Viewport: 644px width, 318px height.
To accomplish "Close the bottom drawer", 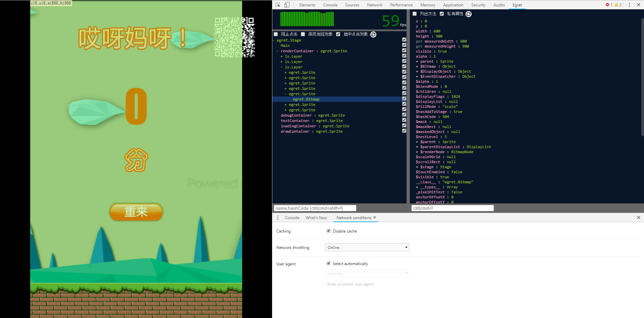I will tap(639, 217).
